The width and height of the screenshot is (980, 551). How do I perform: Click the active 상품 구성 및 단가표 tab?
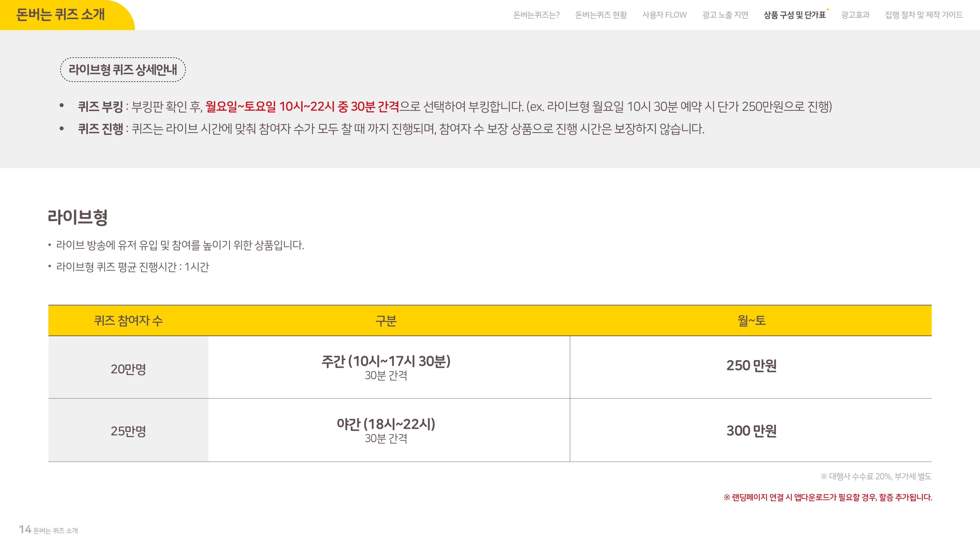click(795, 15)
